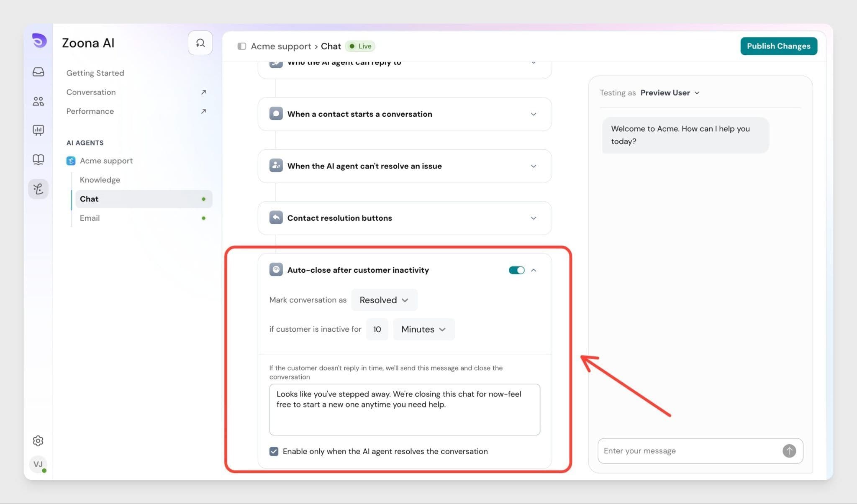Image resolution: width=857 pixels, height=504 pixels.
Task: Click the contact starts conversation icon
Action: [x=276, y=114]
